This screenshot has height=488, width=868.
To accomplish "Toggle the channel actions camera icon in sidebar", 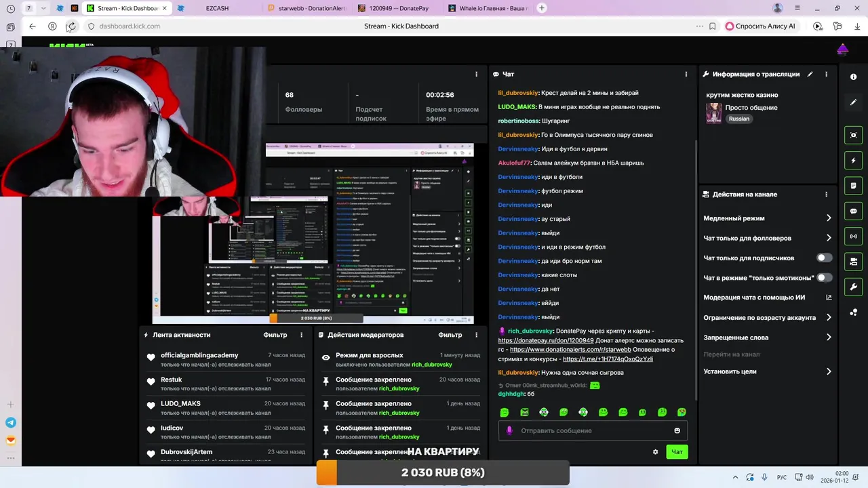I will click(853, 262).
